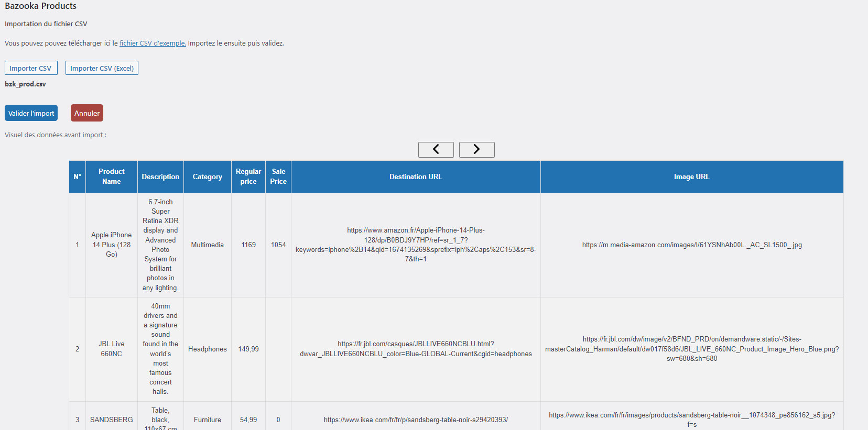Click the Image URL column header
The image size is (868, 430).
pyautogui.click(x=691, y=177)
